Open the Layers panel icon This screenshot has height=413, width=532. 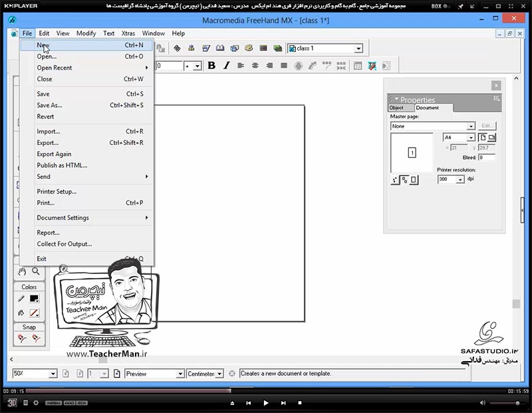coord(277,48)
